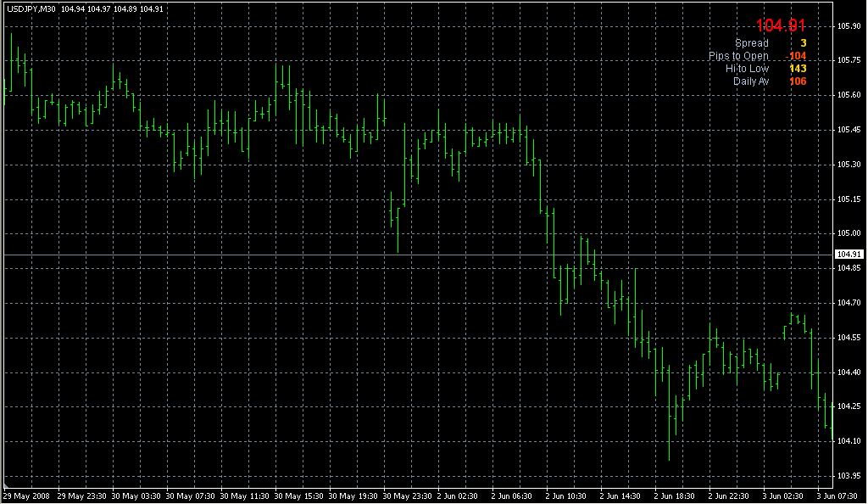Click the 29 May 2008 time axis label
Screen dimensions: 868x504
pyautogui.click(x=26, y=496)
